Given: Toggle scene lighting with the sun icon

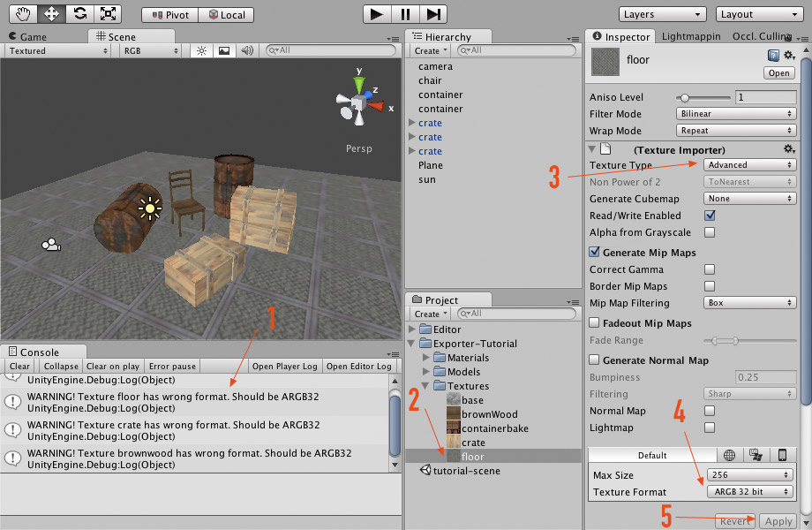Looking at the screenshot, I should click(201, 49).
